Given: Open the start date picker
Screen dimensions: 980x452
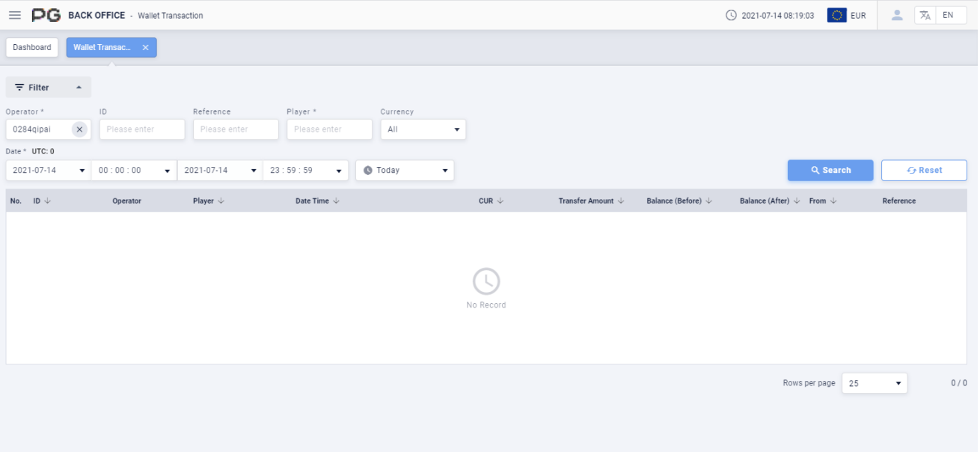Looking at the screenshot, I should click(49, 171).
